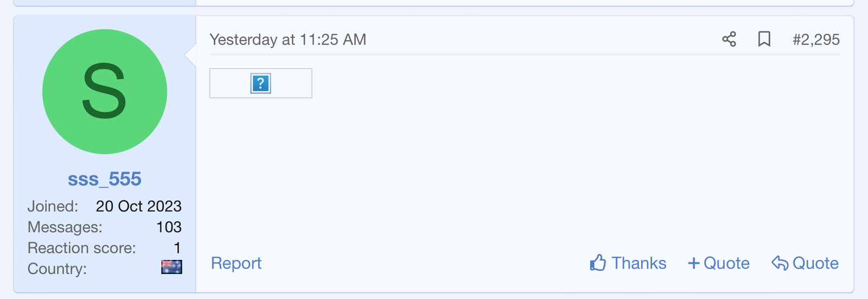
Task: Click the Yesterday at 11:25 AM timestamp
Action: (x=288, y=40)
